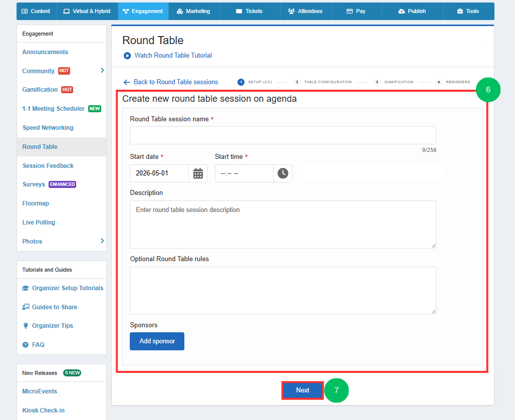Viewport: 515px width, 420px height.
Task: Go to step 2 Table Configuration
Action: coord(323,82)
